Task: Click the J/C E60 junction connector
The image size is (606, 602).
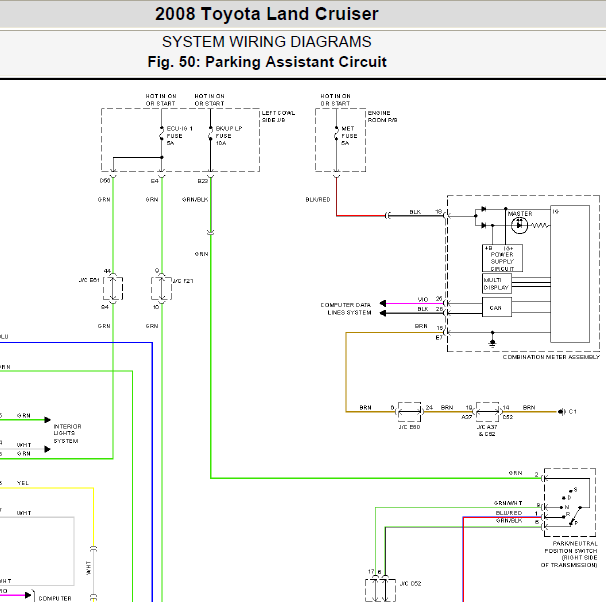Action: (409, 412)
